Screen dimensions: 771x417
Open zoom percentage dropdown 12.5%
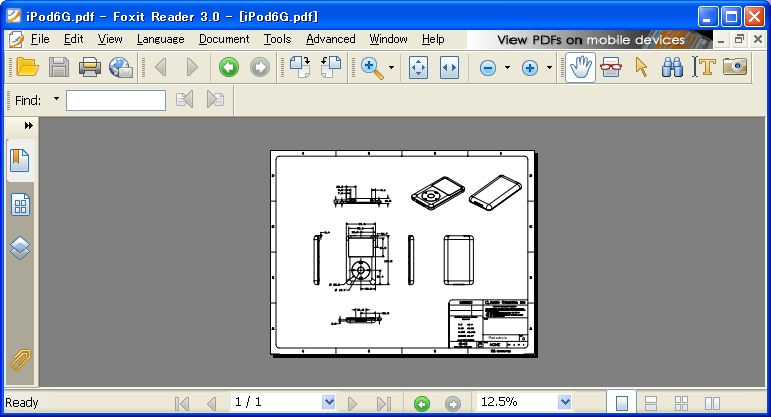coord(565,402)
